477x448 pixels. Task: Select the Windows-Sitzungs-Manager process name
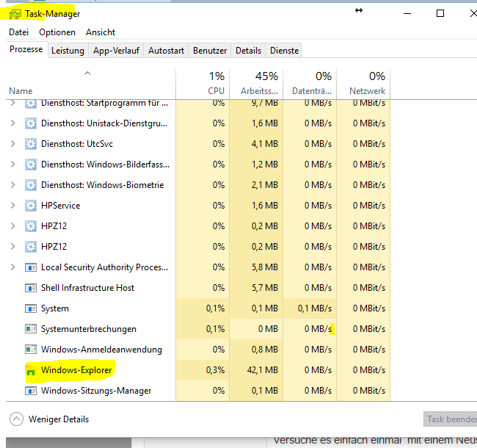[x=96, y=391]
